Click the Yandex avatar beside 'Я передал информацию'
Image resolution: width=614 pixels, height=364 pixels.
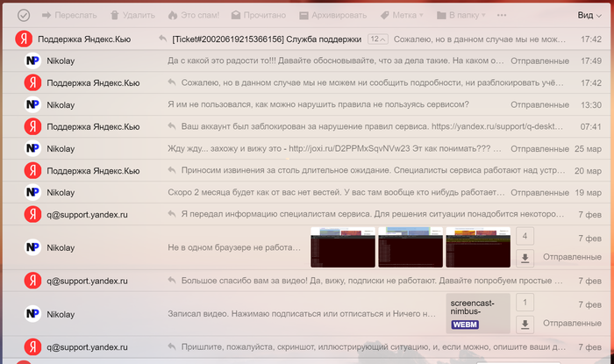pyautogui.click(x=32, y=214)
